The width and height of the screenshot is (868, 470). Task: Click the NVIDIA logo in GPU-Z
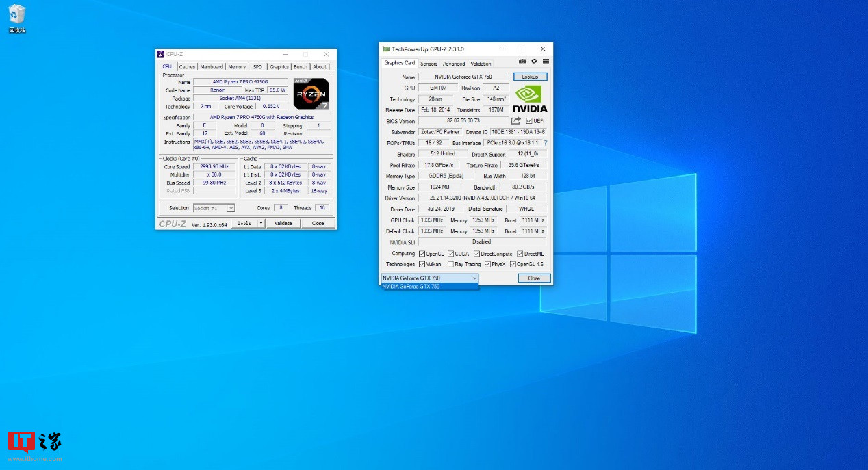tap(530, 99)
